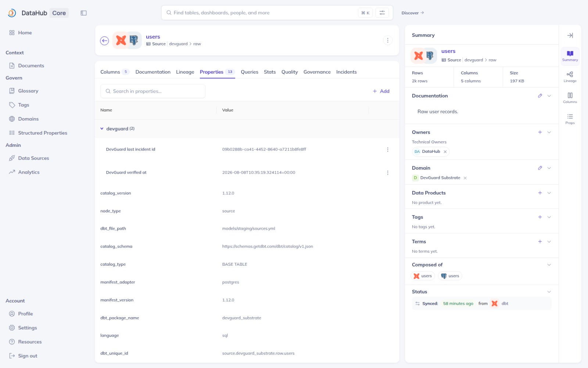Open Resources menu
588x368 pixels.
30,342
